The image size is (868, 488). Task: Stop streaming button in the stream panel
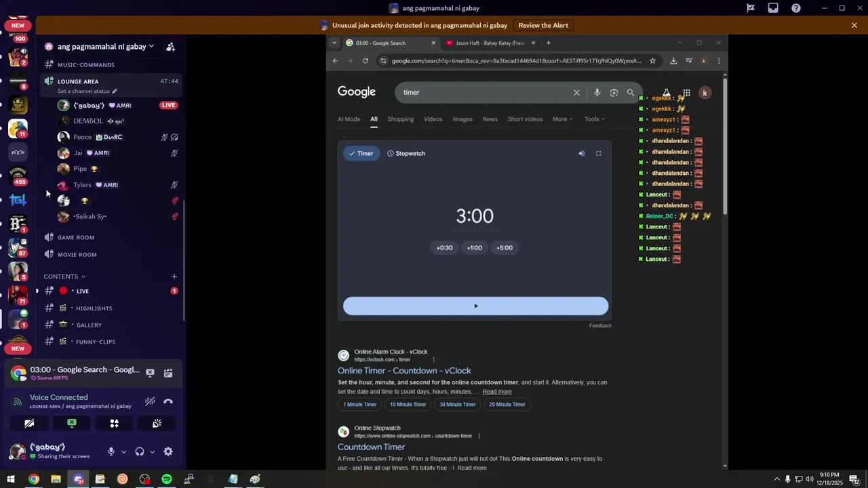click(x=150, y=373)
